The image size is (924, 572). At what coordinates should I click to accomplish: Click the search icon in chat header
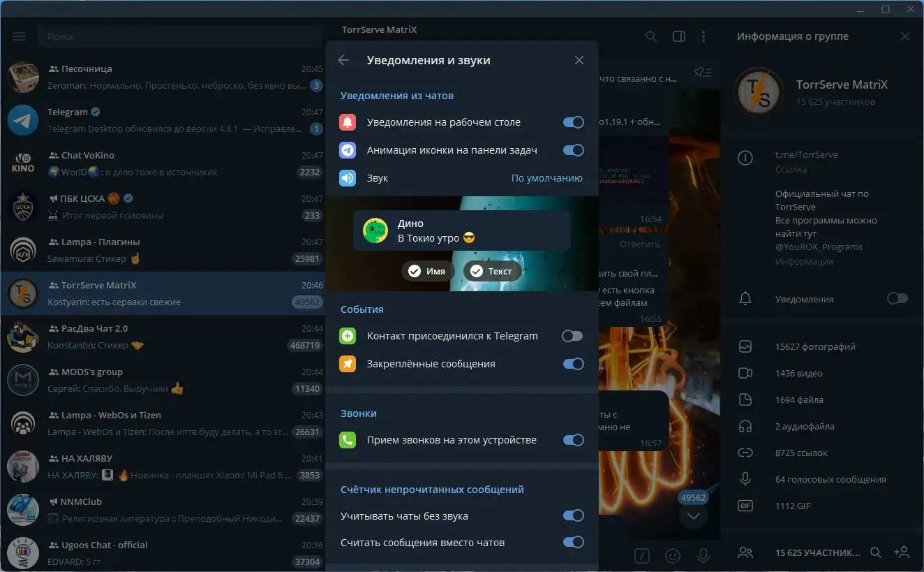pyautogui.click(x=651, y=36)
